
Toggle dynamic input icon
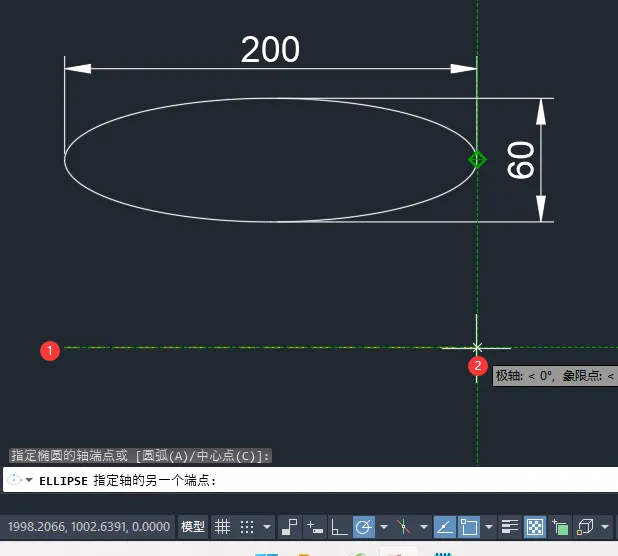315,527
